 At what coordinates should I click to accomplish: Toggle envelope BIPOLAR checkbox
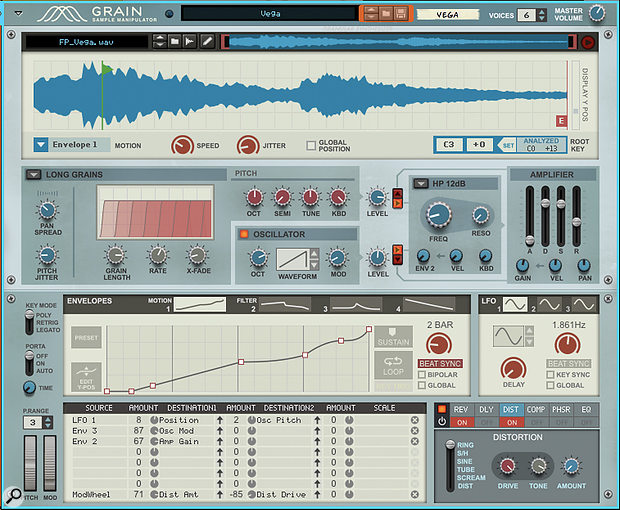click(422, 374)
